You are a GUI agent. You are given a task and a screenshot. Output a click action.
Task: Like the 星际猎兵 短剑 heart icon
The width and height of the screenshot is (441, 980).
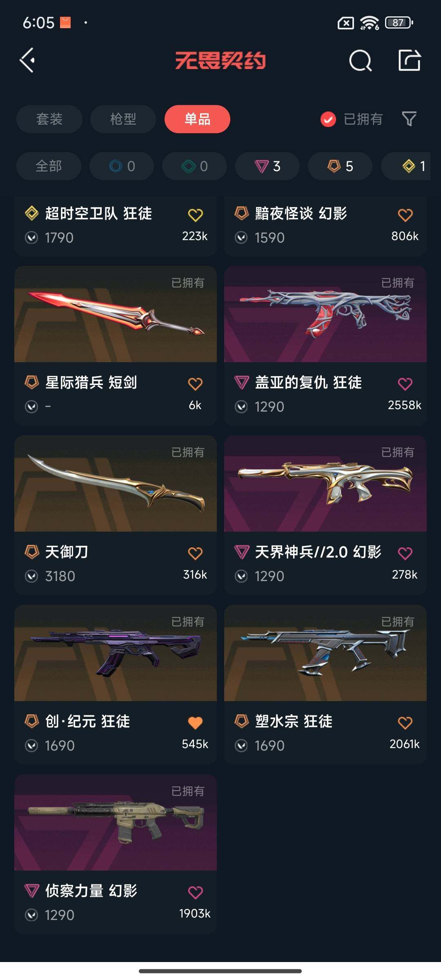[x=195, y=384]
